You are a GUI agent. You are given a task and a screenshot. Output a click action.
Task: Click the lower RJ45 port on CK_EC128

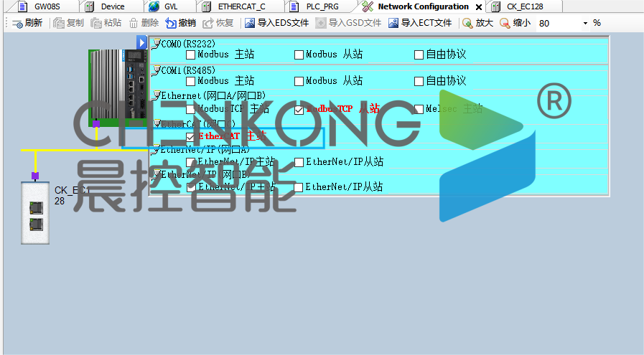coord(36,224)
